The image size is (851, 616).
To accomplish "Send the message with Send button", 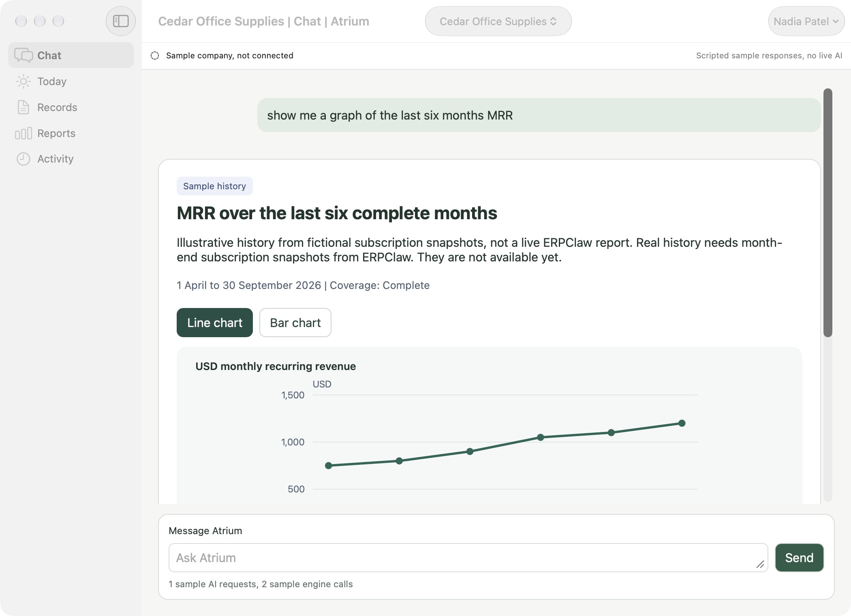I will (x=799, y=558).
